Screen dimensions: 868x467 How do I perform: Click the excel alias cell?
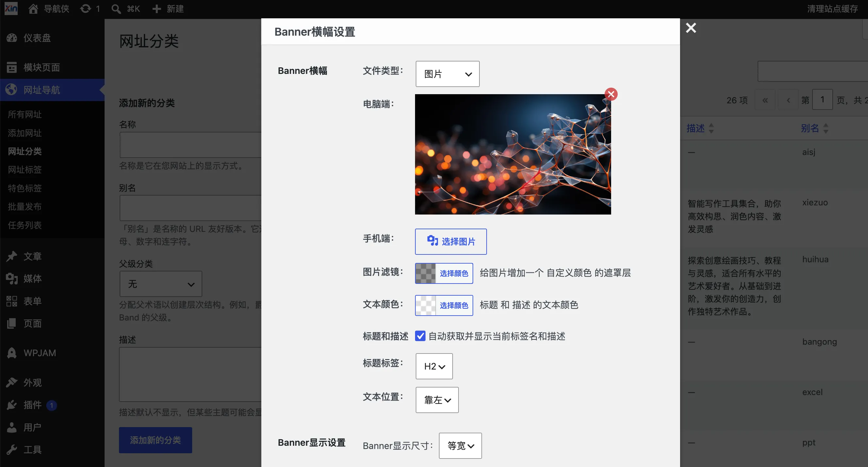(x=812, y=392)
